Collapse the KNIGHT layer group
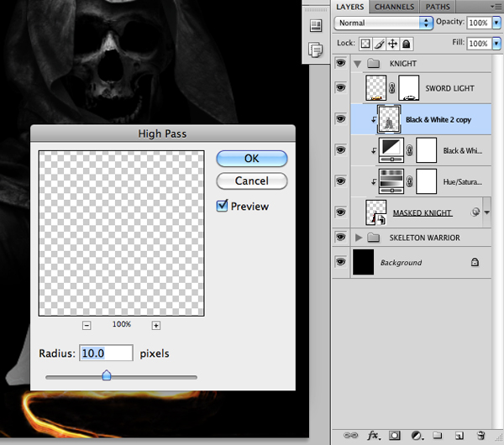The height and width of the screenshot is (445, 504). [359, 64]
